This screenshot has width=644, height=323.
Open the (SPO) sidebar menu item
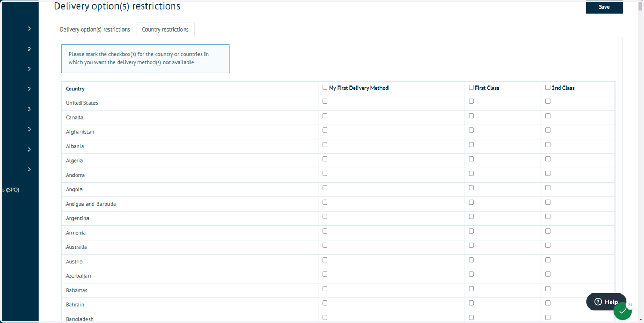coord(10,190)
